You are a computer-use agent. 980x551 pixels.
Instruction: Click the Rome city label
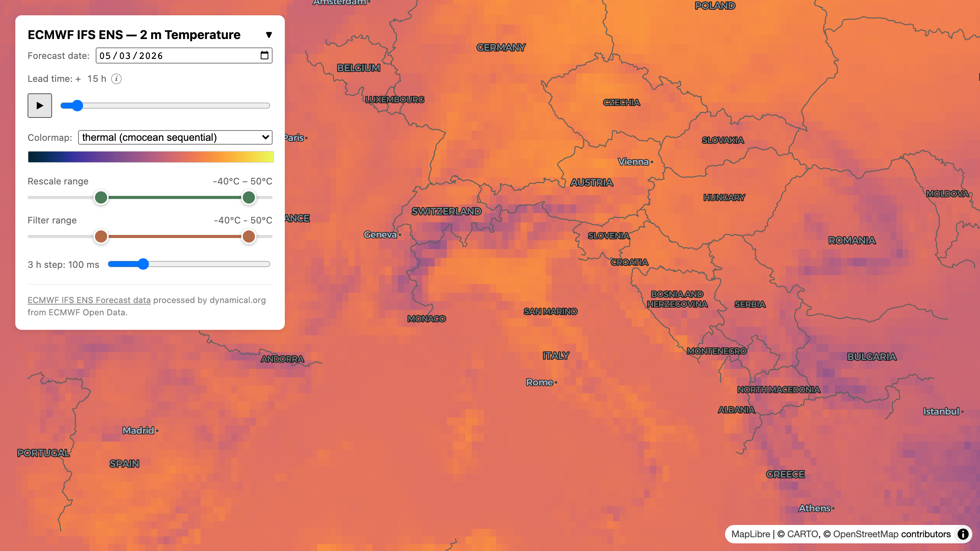coord(539,382)
